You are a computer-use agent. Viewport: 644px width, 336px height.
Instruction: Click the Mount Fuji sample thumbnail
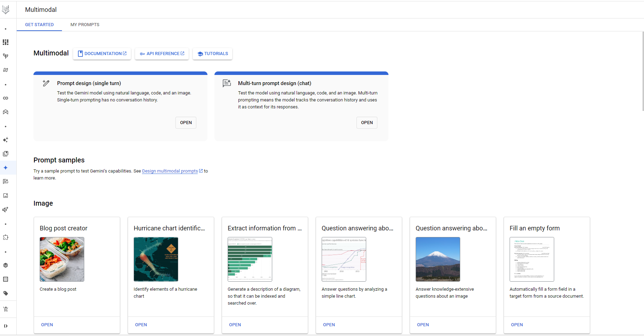pyautogui.click(x=438, y=259)
